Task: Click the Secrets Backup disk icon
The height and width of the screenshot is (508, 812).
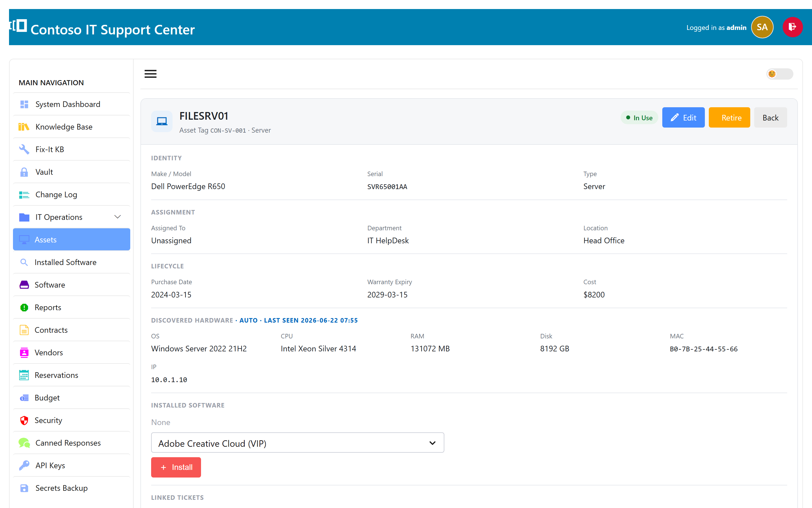Action: pyautogui.click(x=24, y=488)
